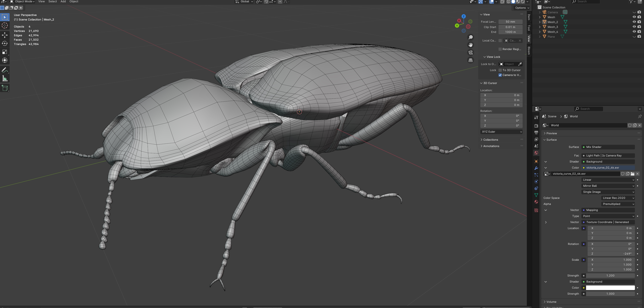Select the Annotate pencil tool
Screen dimensions: 644x308
(5, 70)
